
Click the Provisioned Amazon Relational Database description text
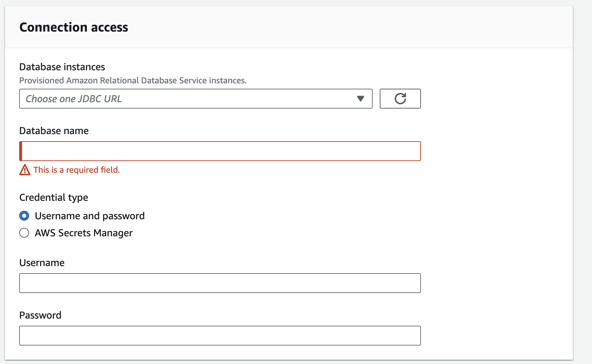(133, 81)
